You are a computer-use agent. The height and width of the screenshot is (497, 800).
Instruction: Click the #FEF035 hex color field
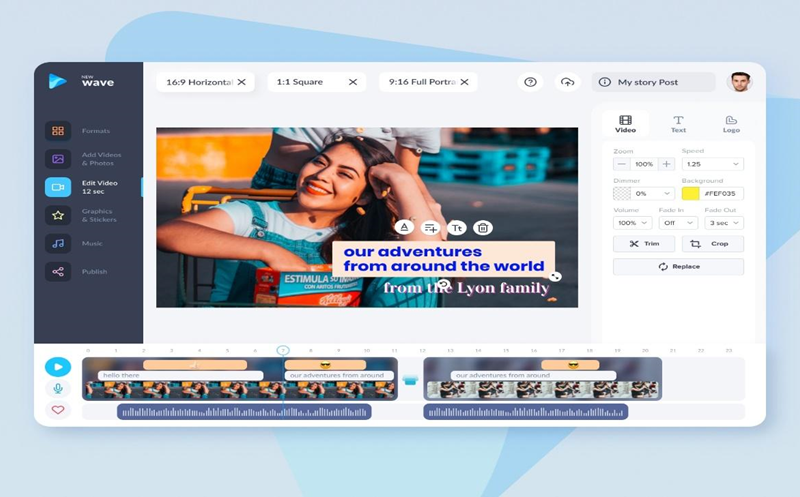tap(721, 193)
